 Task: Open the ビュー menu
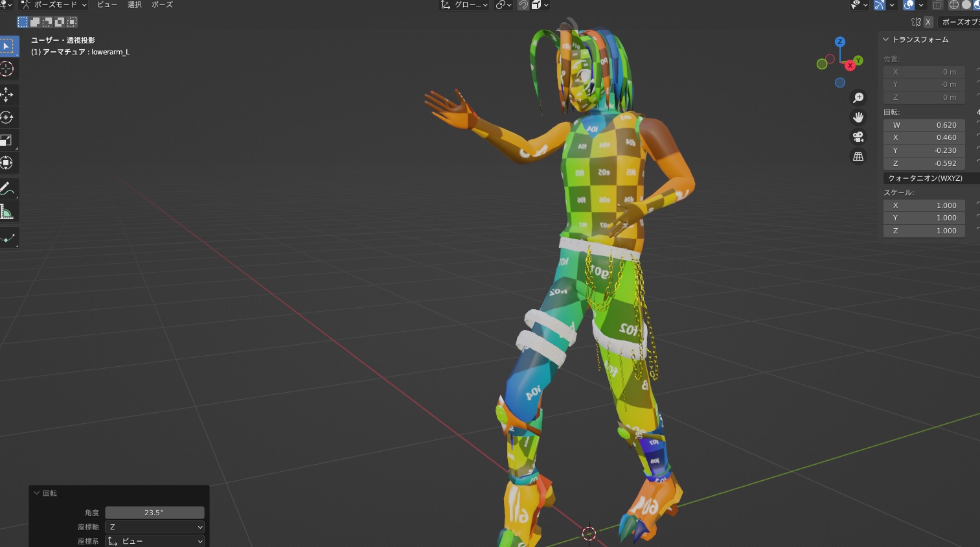pos(106,5)
